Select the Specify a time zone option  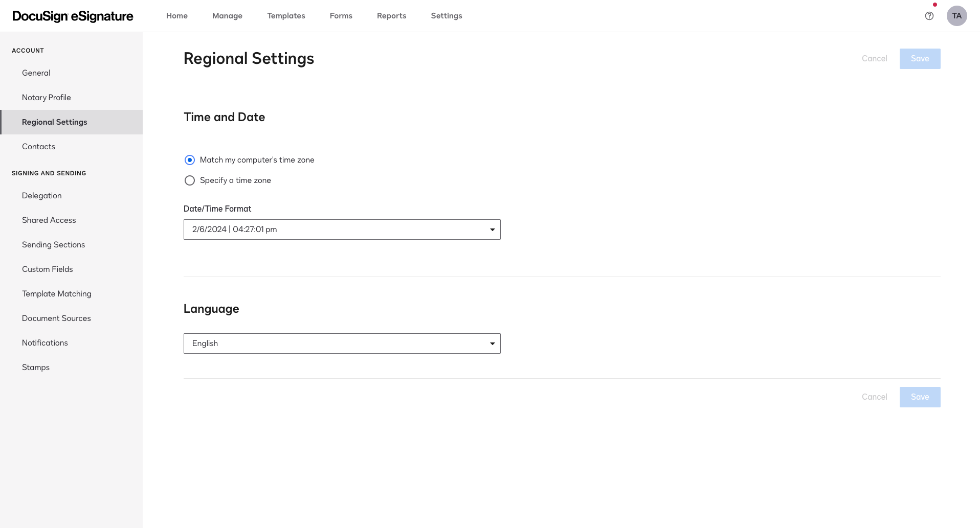[190, 180]
